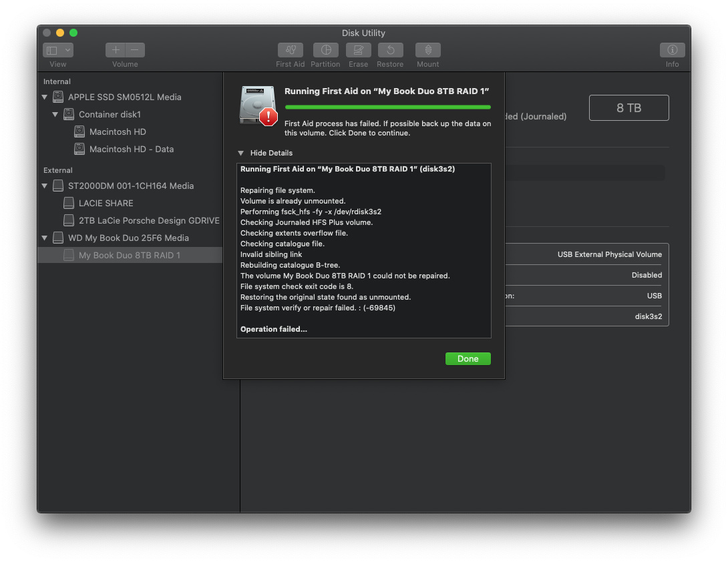The image size is (728, 562).
Task: Click the External section header
Action: pos(57,170)
